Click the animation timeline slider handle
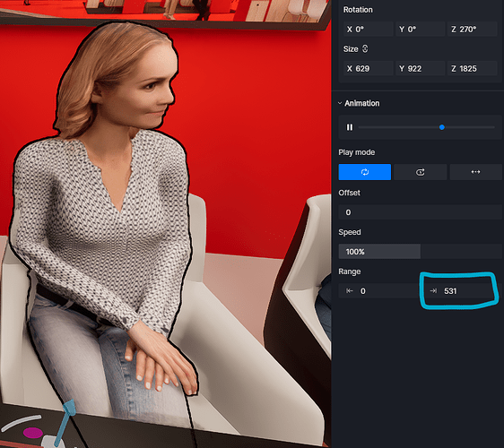 coord(442,127)
